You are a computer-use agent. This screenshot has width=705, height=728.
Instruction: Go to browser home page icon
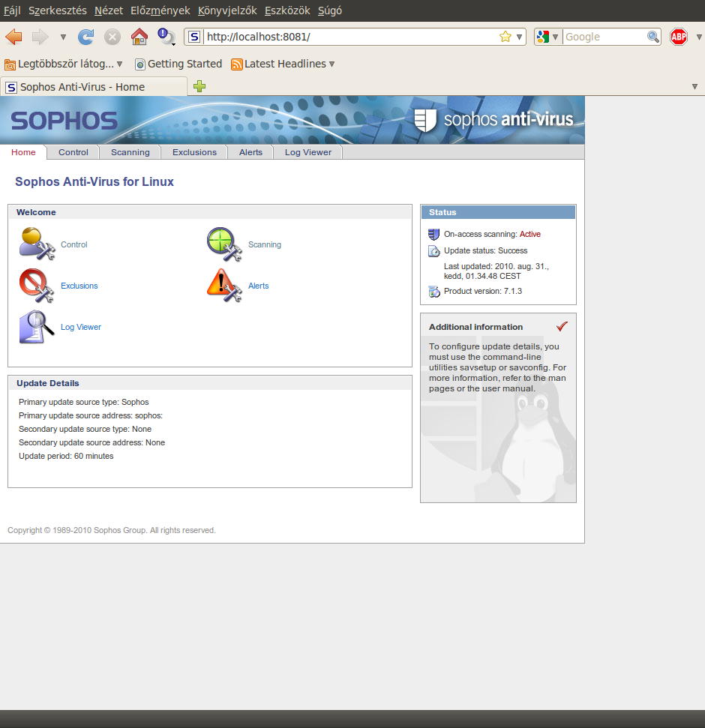click(139, 37)
